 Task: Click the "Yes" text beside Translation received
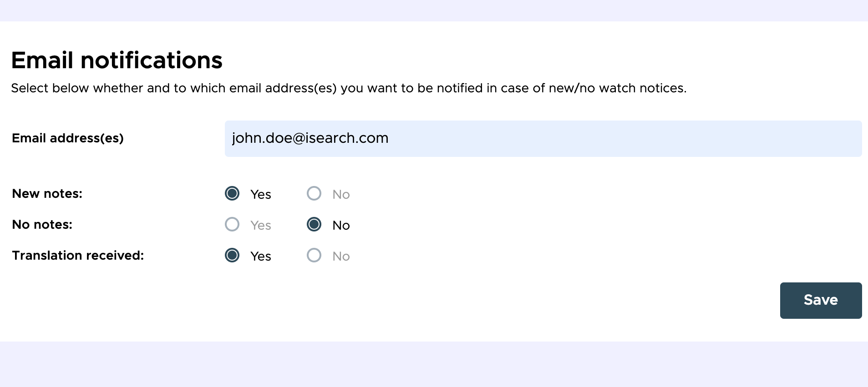pyautogui.click(x=261, y=256)
